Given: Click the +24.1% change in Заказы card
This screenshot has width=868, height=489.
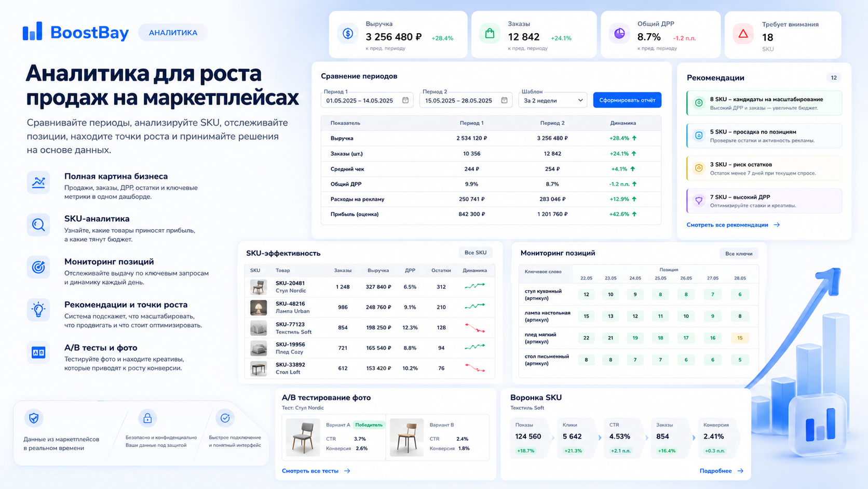Looking at the screenshot, I should (561, 38).
